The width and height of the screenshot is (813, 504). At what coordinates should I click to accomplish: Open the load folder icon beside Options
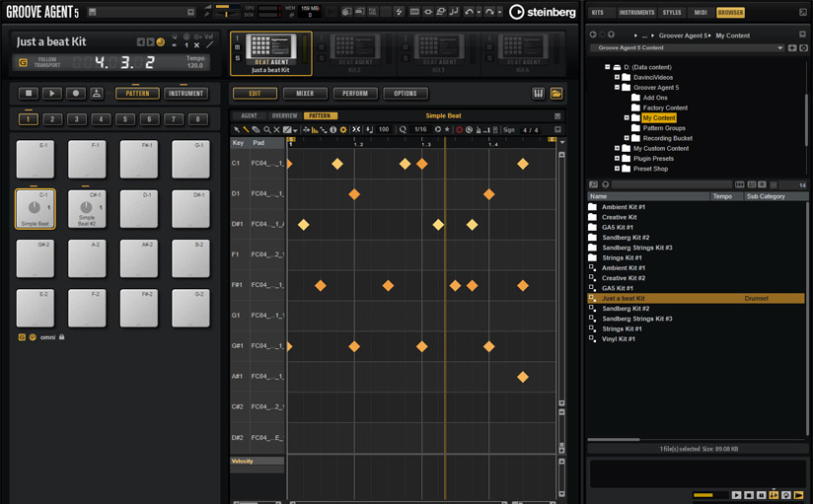click(555, 94)
